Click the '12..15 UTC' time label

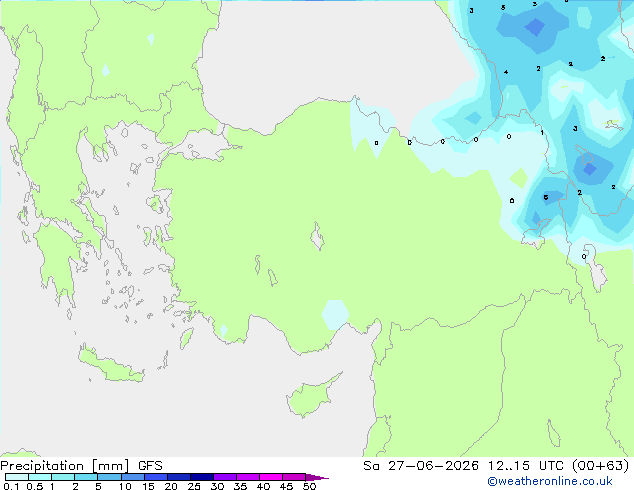[x=525, y=466]
